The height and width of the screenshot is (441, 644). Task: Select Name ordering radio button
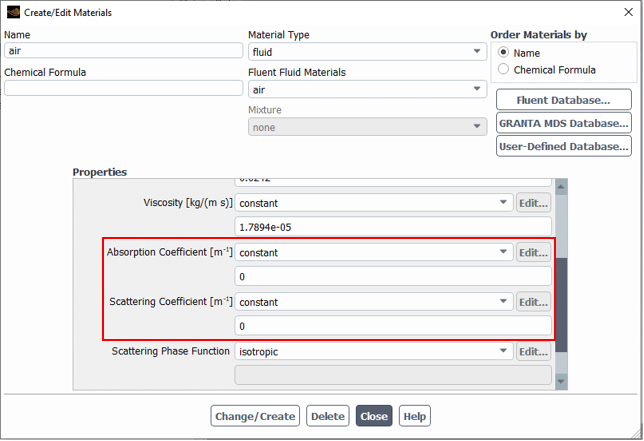503,52
